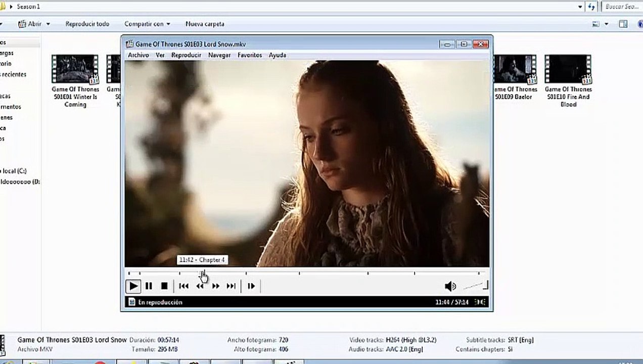
Task: Click the Explorer refresh icon
Action: click(592, 7)
